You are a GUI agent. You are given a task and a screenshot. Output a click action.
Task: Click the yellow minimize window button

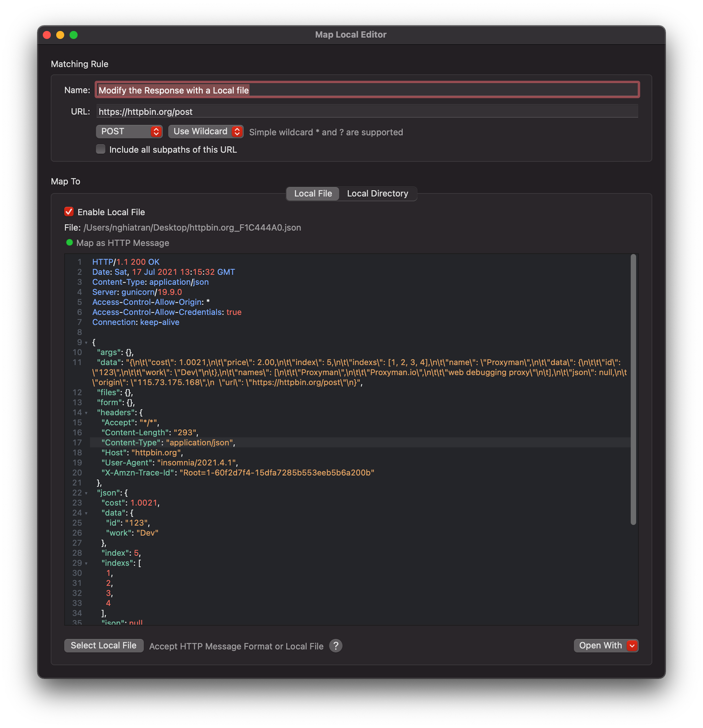[x=60, y=35]
